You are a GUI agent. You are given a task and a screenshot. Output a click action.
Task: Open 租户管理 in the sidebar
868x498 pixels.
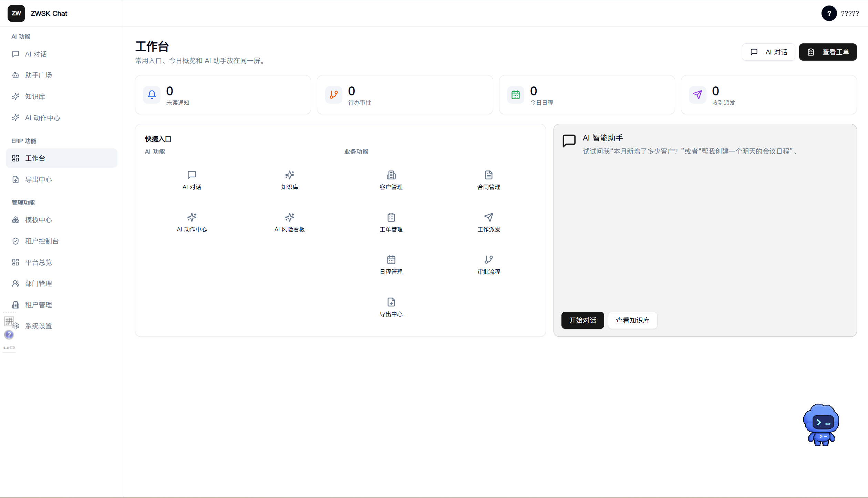[x=62, y=305]
